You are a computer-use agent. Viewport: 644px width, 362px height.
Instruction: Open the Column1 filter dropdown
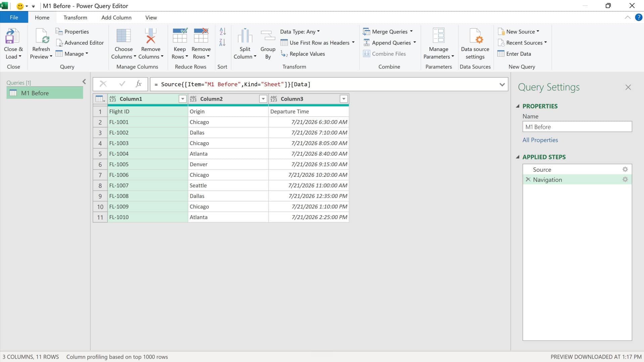(x=183, y=99)
